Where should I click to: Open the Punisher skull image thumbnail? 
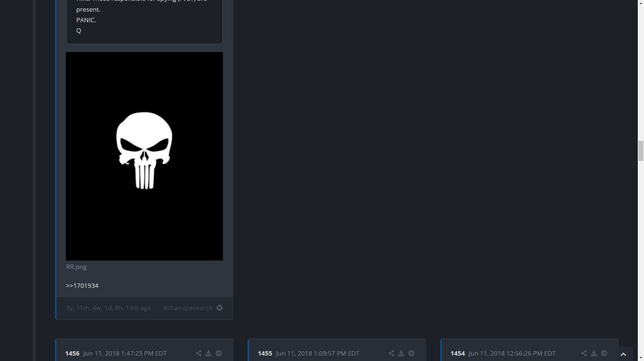[x=144, y=156]
